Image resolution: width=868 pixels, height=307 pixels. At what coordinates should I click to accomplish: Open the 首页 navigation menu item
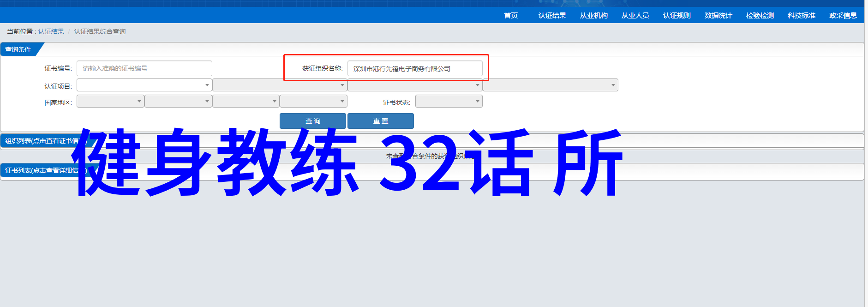[510, 16]
